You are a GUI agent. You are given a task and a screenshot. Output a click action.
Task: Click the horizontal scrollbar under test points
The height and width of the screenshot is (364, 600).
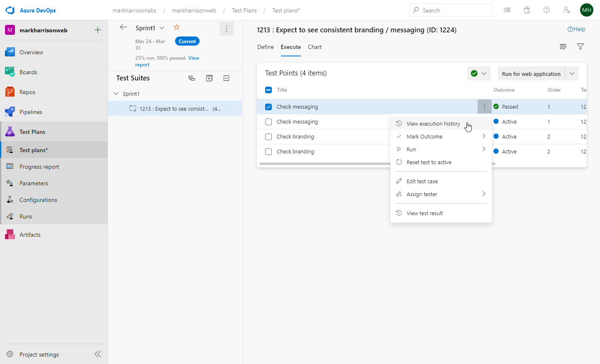pyautogui.click(x=324, y=164)
